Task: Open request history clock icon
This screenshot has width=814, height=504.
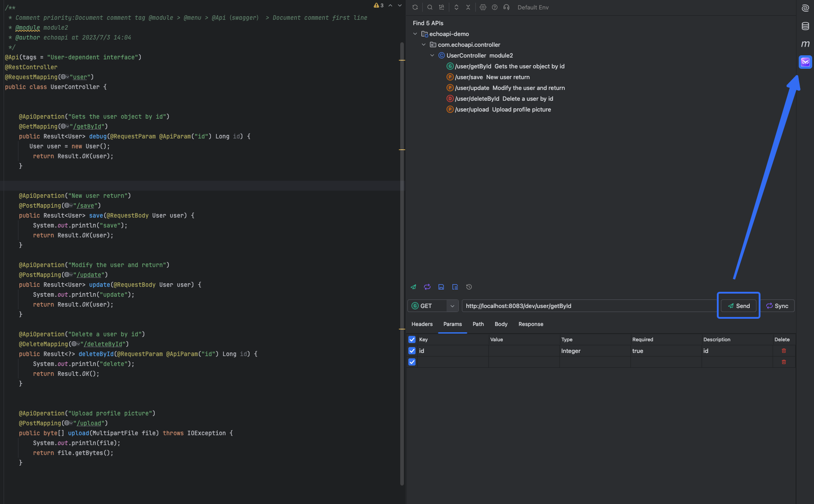Action: pos(469,287)
